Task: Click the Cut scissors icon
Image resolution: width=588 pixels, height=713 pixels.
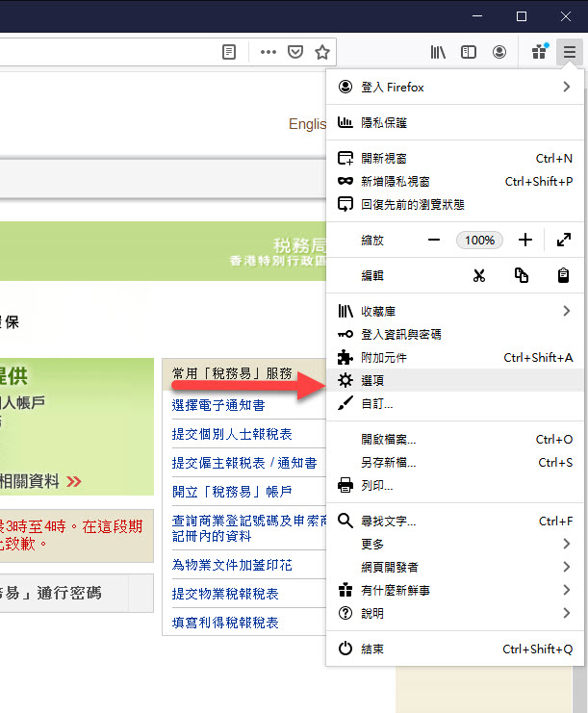Action: 479,275
